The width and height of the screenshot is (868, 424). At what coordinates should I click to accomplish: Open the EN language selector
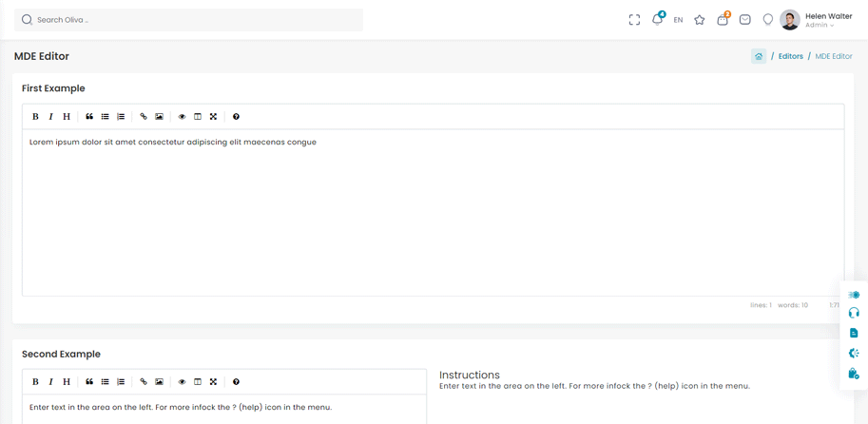point(678,20)
